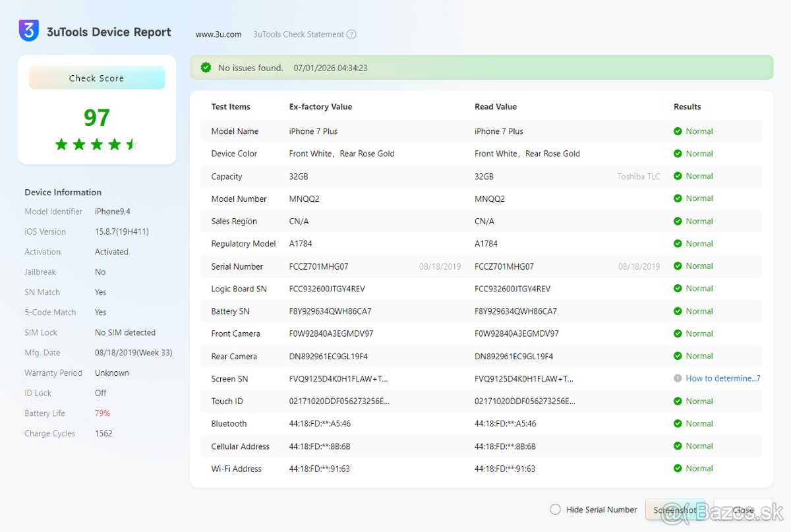The image size is (791, 532).
Task: Open the How to determine...? link
Action: tap(723, 378)
